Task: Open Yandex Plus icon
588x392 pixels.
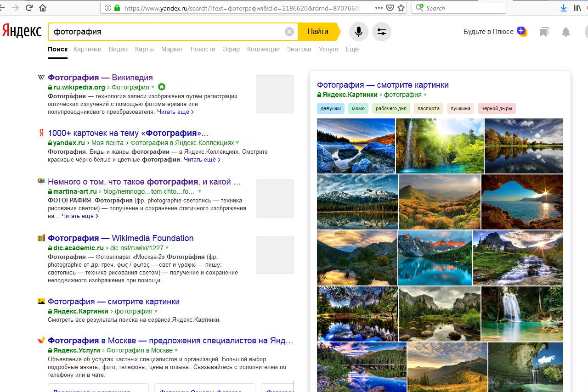Action: (x=522, y=32)
